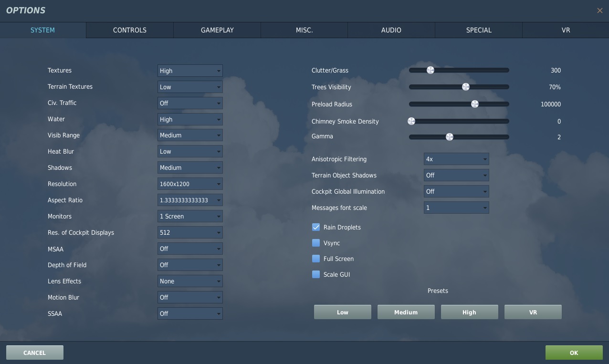Viewport: 609px width, 364px height.
Task: Open the Depth of Field dropdown
Action: tap(190, 265)
